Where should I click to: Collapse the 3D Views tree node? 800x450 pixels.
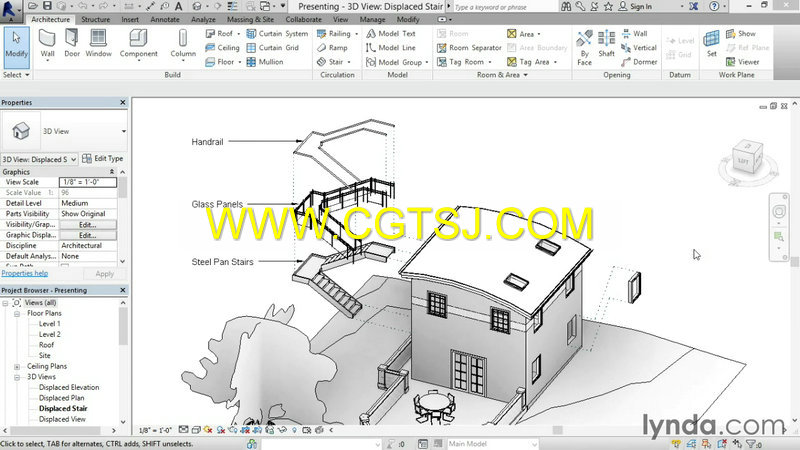coord(17,378)
